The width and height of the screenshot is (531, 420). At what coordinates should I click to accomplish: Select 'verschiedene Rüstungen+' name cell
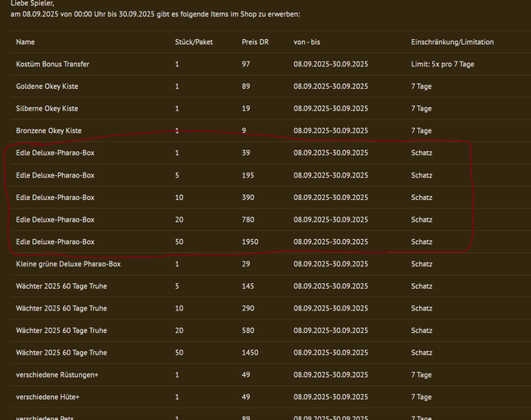point(57,375)
